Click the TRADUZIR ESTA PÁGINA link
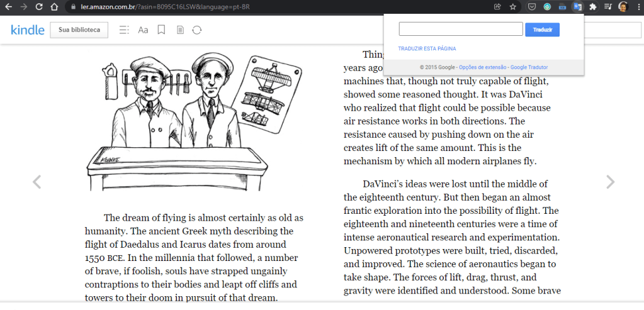 (x=427, y=48)
